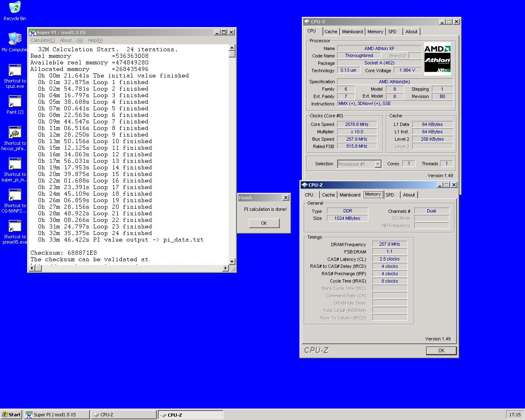Click the Bus Speed value field
The image size is (525, 420).
[357, 139]
